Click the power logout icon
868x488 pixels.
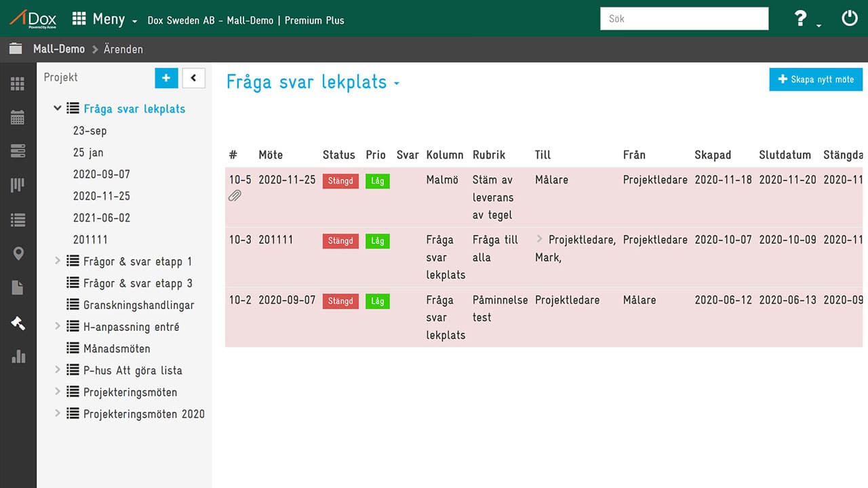(x=849, y=18)
